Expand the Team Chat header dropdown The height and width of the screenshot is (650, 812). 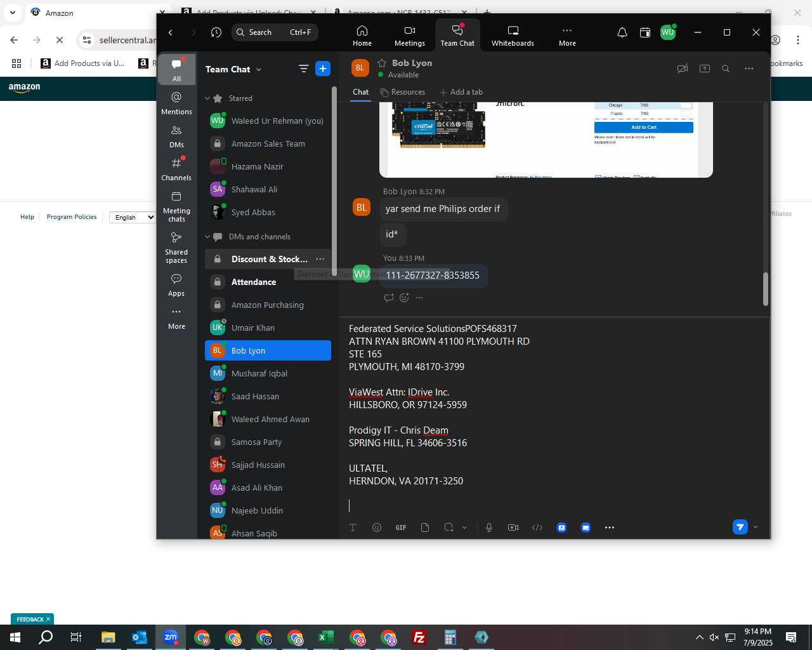pos(259,70)
